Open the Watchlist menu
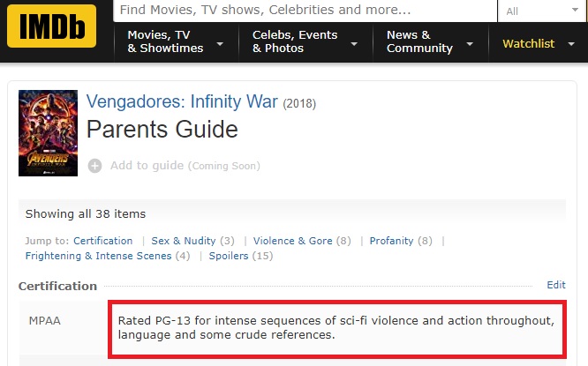 [x=528, y=43]
